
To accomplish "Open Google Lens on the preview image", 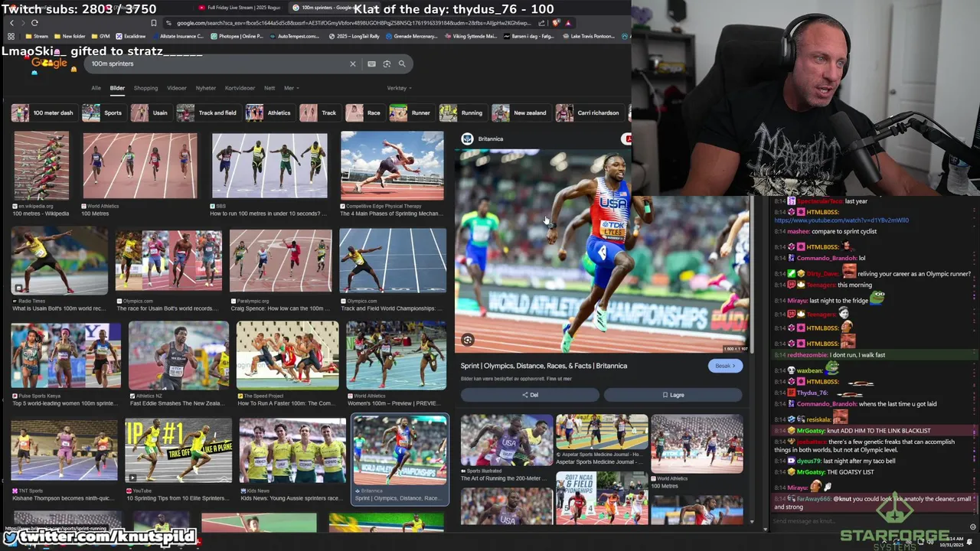I will (468, 340).
